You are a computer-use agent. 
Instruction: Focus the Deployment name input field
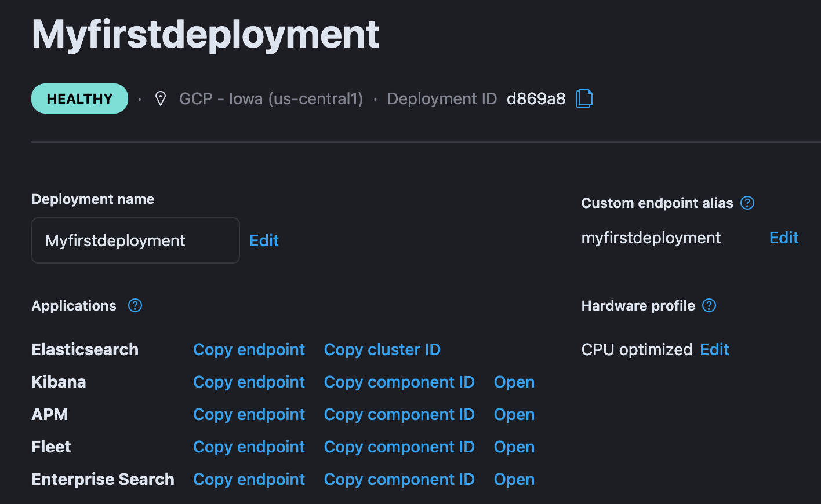136,240
